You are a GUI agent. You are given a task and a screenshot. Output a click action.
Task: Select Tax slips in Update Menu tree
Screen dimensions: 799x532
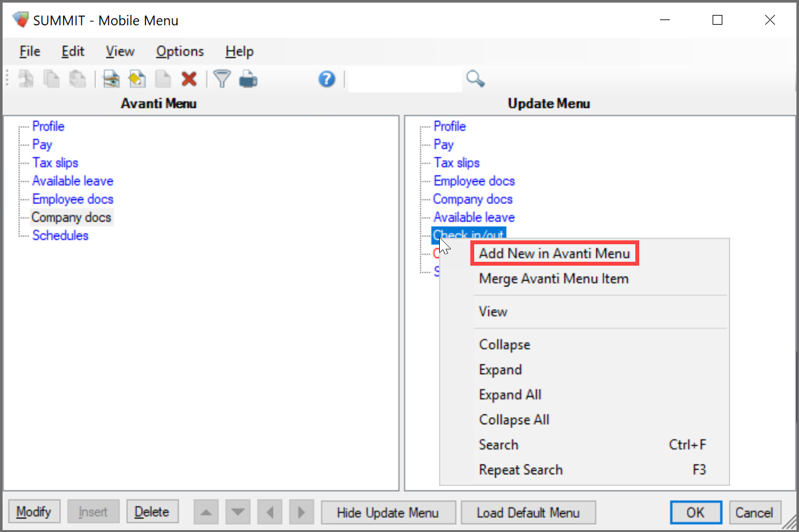click(457, 162)
